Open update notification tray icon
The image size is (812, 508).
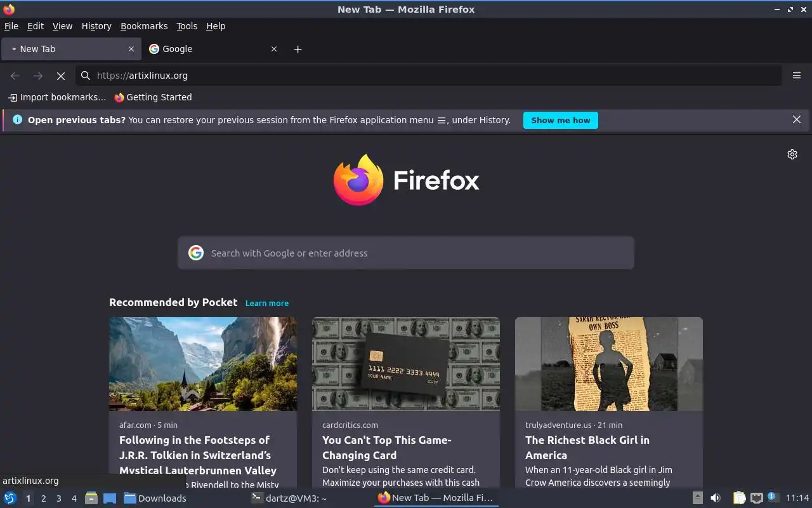click(x=773, y=497)
